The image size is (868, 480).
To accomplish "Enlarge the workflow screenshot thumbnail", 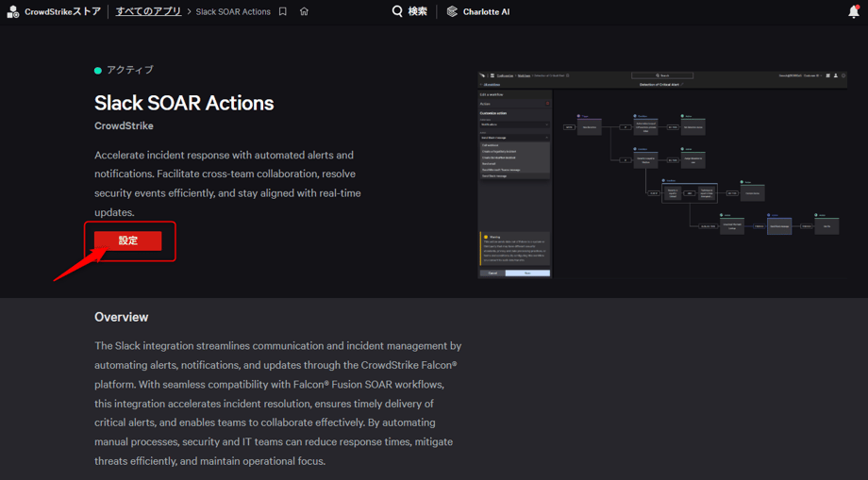I will 662,174.
